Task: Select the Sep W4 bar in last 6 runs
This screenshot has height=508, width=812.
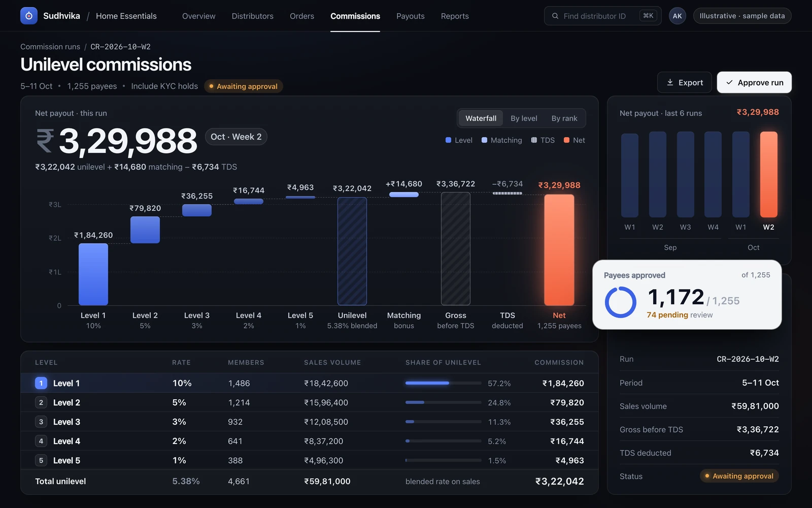Action: coord(713,174)
